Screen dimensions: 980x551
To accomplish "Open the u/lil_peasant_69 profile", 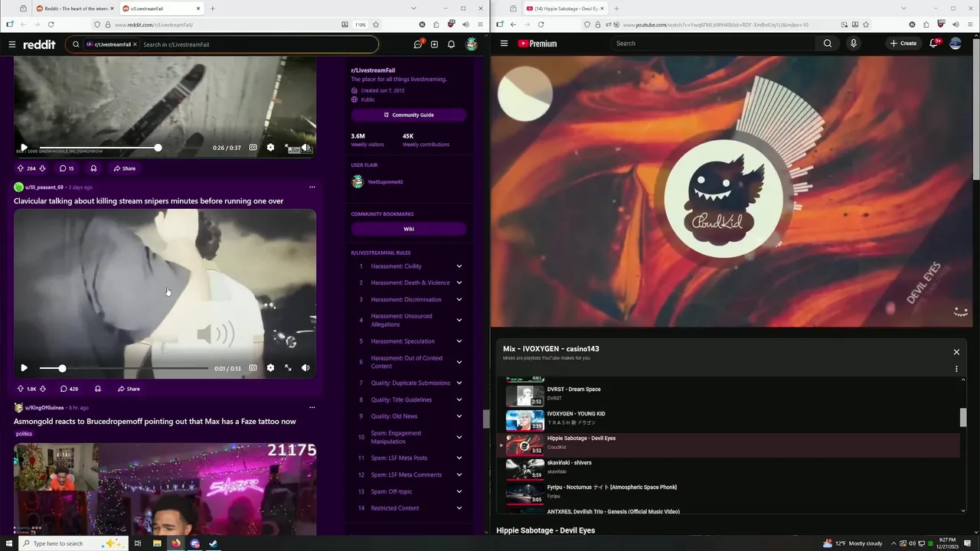I will [44, 187].
